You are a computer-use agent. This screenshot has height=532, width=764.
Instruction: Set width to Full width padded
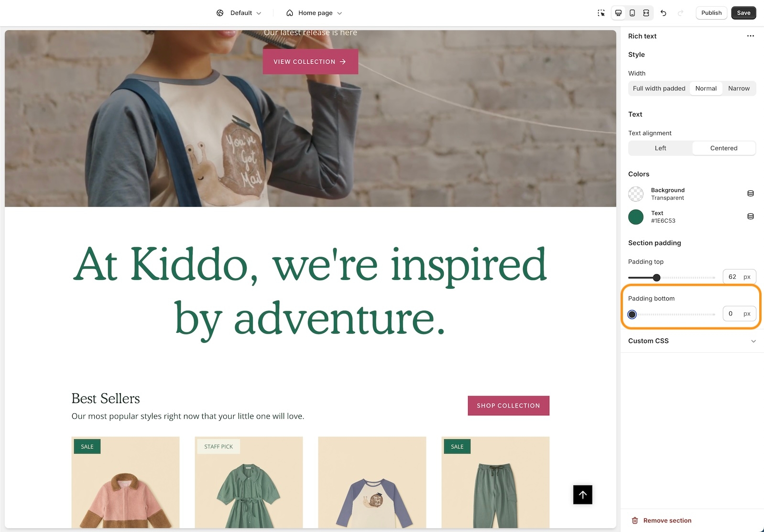pyautogui.click(x=659, y=88)
